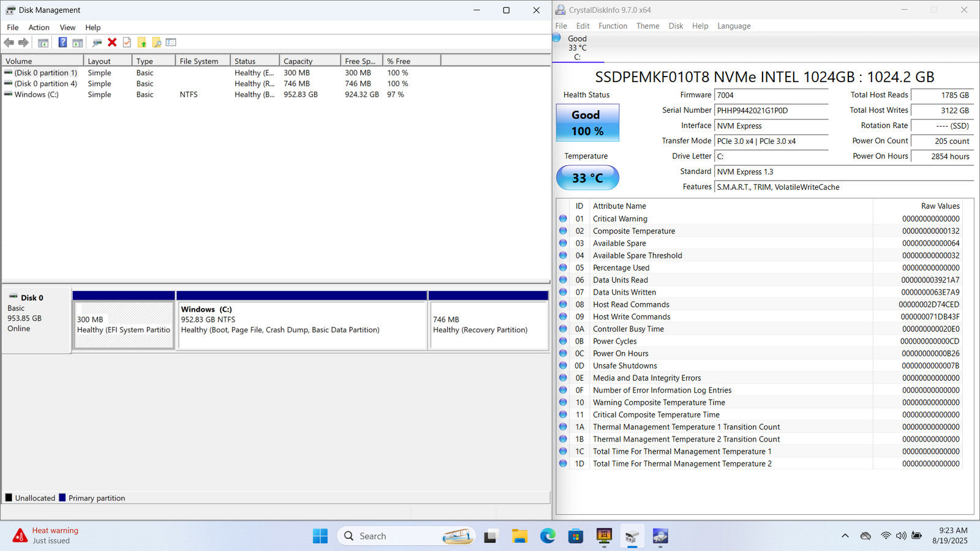Click the drive connection icon in toolbar

pyautogui.click(x=97, y=42)
